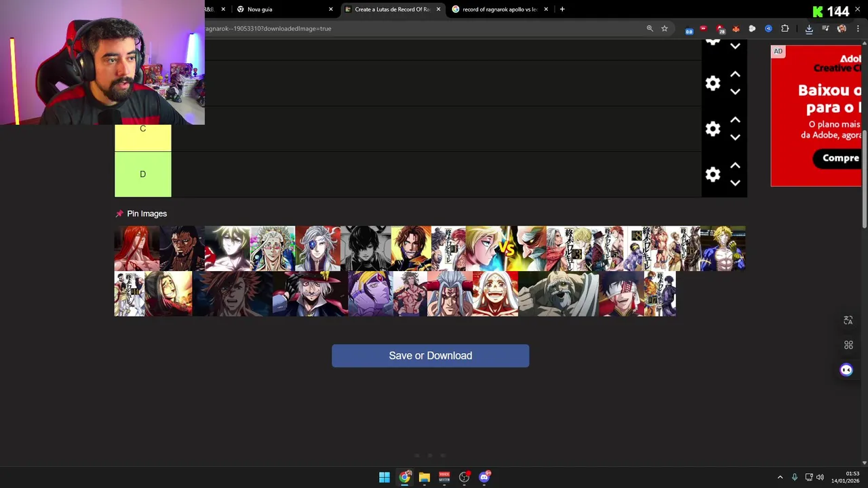The image size is (868, 488).
Task: Move the row above tier C up
Action: tap(735, 75)
